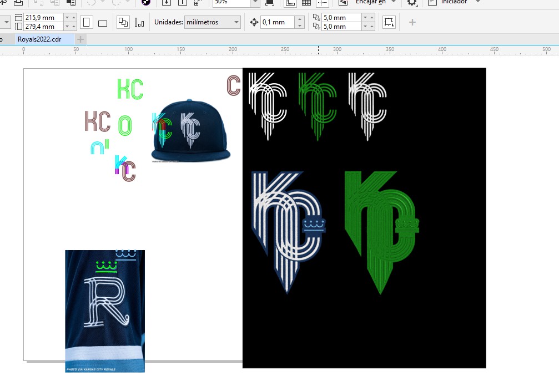This screenshot has width=559, height=392.
Task: Click the duplicate distance X icon
Action: [316, 17]
